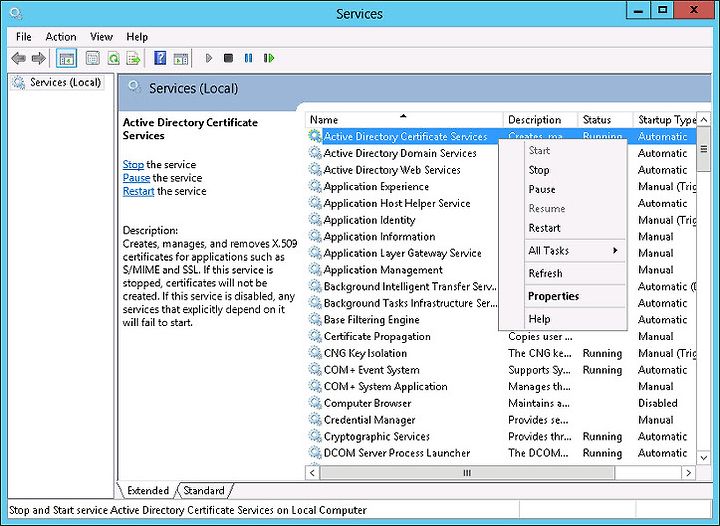720x526 pixels.
Task: Open the Help toolbar icon
Action: [160, 58]
